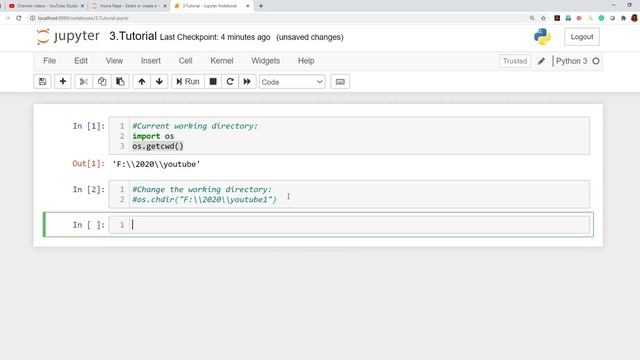Move the selected cell down
Screen dimensions: 640x360
(x=160, y=82)
